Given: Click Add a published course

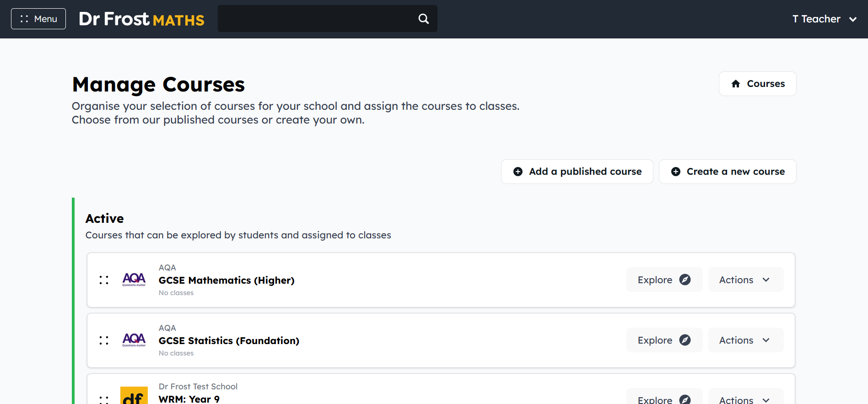Looking at the screenshot, I should 577,172.
